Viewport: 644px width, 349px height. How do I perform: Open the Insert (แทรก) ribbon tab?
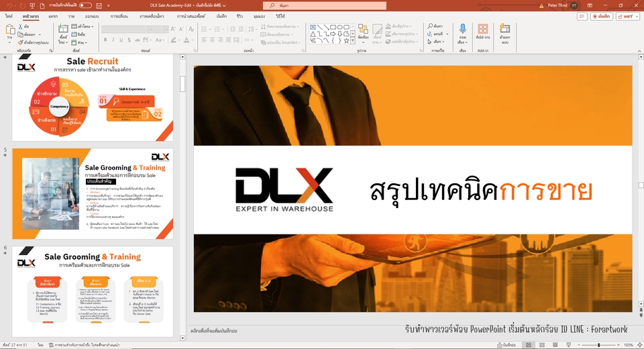point(53,16)
